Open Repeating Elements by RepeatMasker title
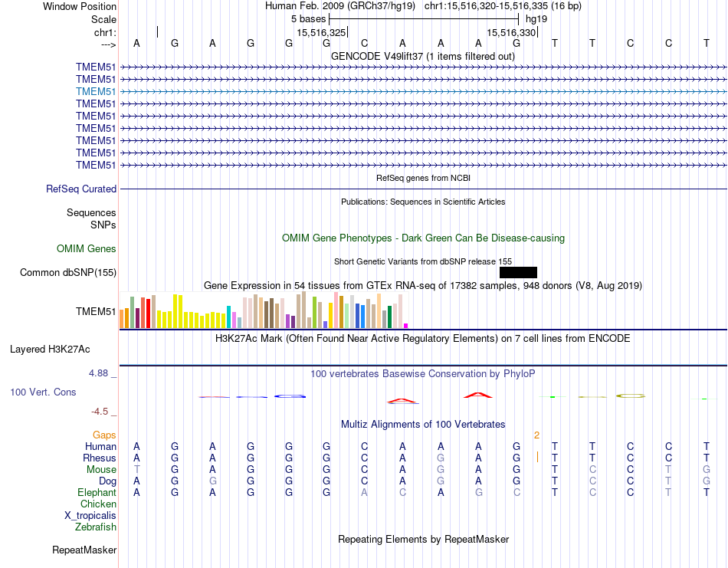The width and height of the screenshot is (728, 568). click(423, 539)
